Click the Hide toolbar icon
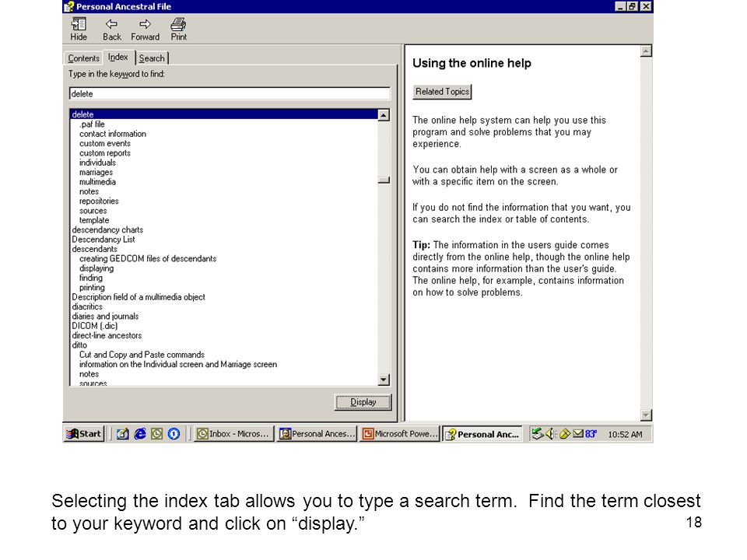The image size is (747, 560). click(79, 30)
